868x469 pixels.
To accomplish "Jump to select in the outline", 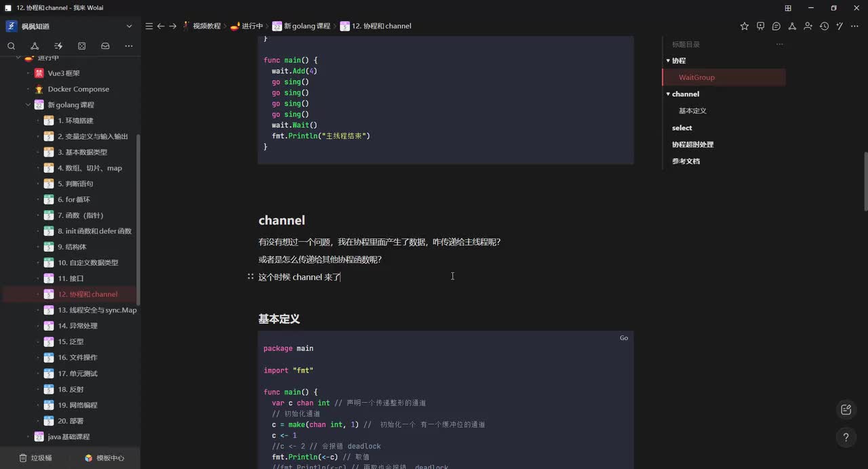I will click(682, 127).
